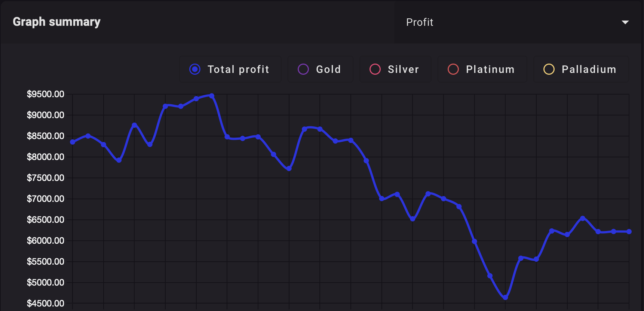Select the Profit field label
The image size is (644, 311).
[x=420, y=22]
